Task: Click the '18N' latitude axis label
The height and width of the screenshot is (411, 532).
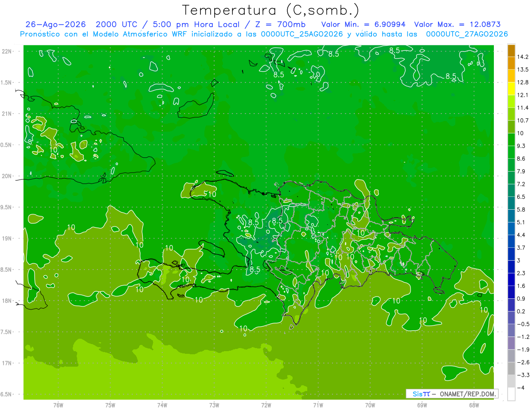Action: click(x=8, y=301)
